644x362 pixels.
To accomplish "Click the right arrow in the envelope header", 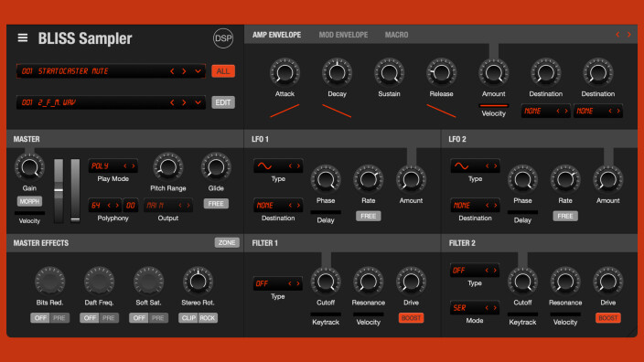I will click(629, 35).
